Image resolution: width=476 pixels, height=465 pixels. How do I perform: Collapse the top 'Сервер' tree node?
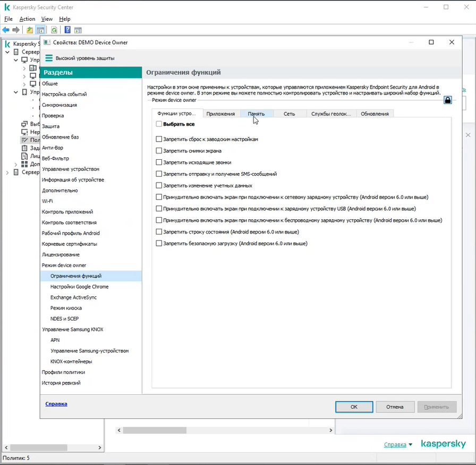click(x=7, y=52)
